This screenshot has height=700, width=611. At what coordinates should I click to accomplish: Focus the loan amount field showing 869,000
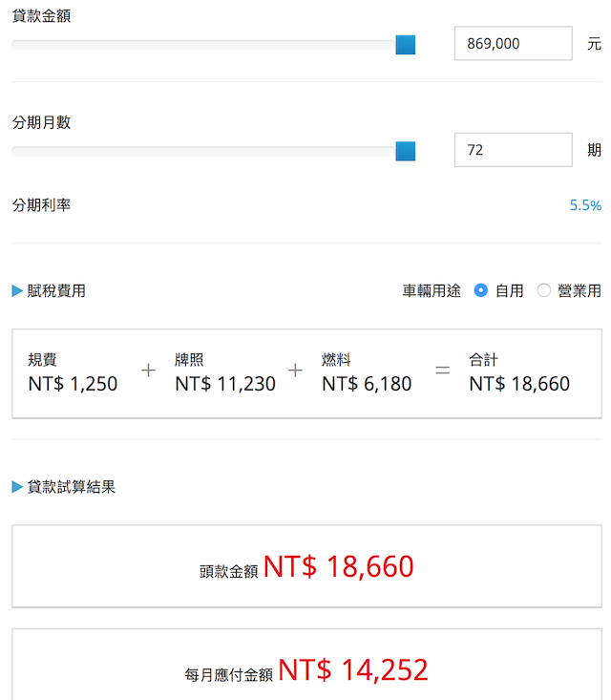coord(513,44)
